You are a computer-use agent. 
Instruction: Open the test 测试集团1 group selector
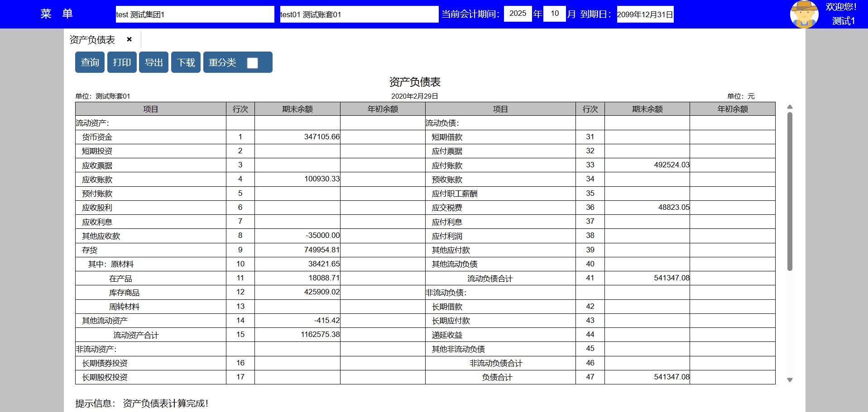pyautogui.click(x=195, y=14)
